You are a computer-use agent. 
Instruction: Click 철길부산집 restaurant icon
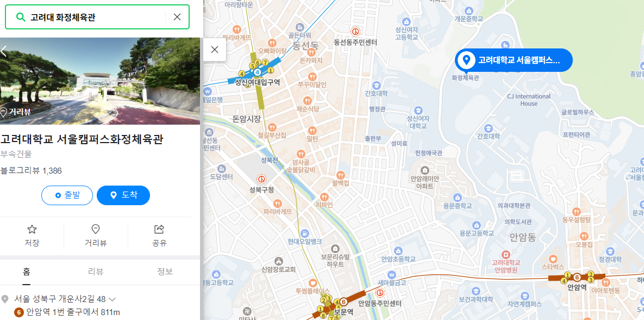tap(272, 127)
